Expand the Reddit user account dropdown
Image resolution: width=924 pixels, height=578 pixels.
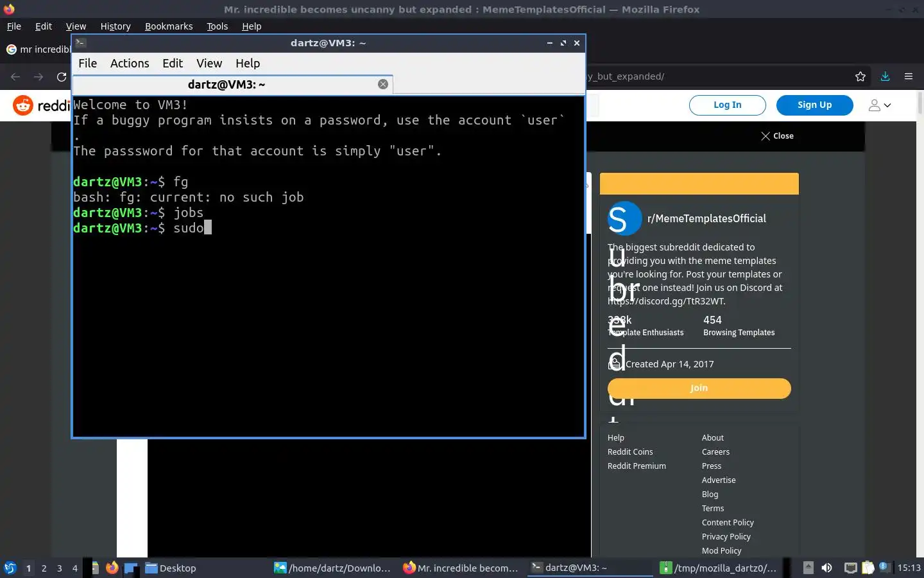(880, 105)
